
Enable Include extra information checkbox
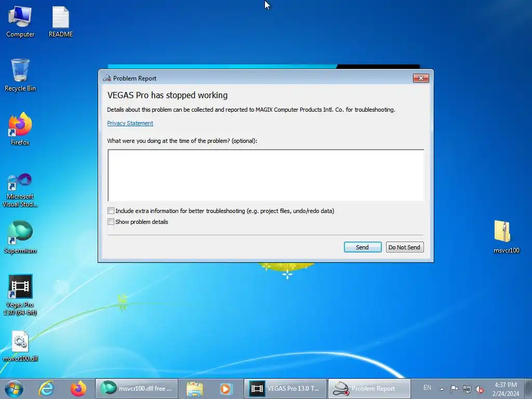111,211
